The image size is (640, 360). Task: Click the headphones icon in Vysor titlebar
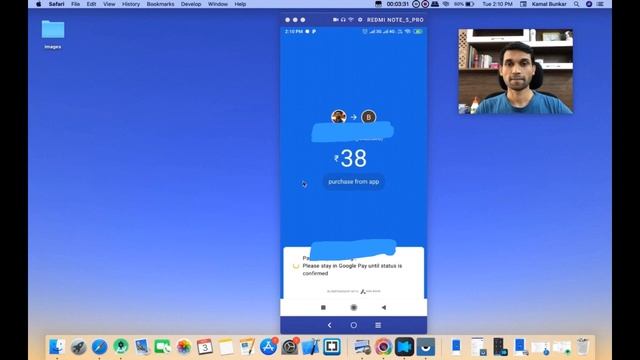click(x=343, y=20)
